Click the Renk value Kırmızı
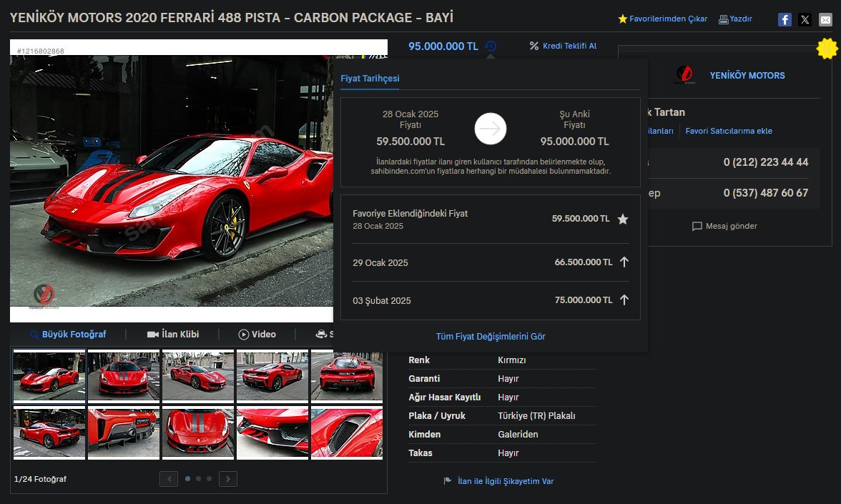The height and width of the screenshot is (504, 841). pos(512,360)
